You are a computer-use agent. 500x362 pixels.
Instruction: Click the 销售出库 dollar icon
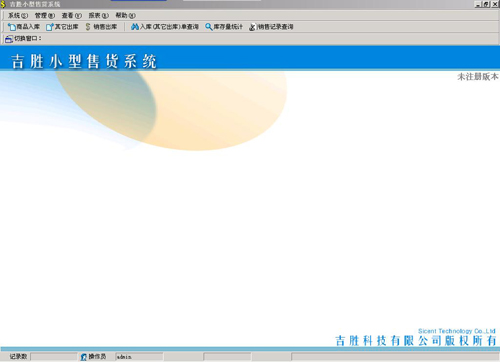click(88, 27)
